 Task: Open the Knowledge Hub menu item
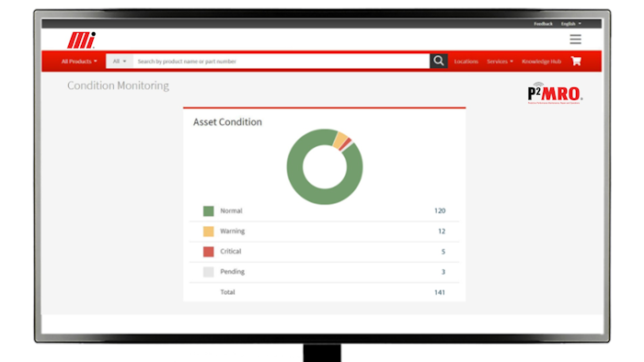(541, 61)
